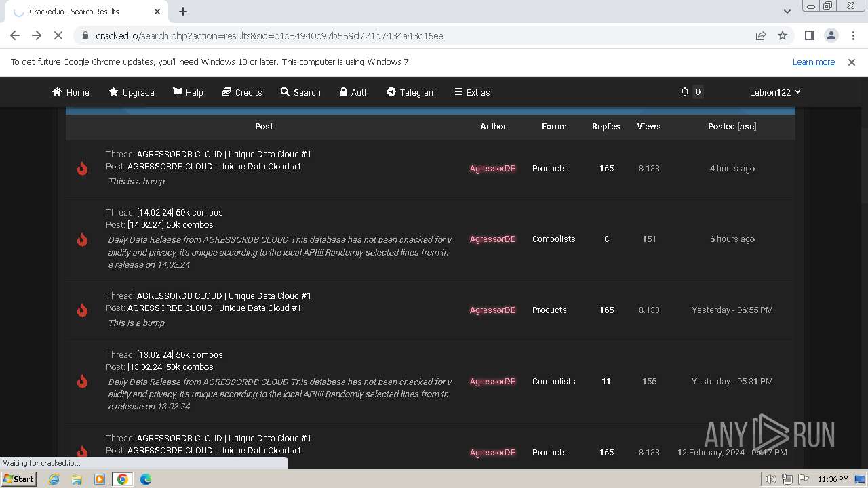
Task: Open Credits in navbar
Action: tap(242, 92)
